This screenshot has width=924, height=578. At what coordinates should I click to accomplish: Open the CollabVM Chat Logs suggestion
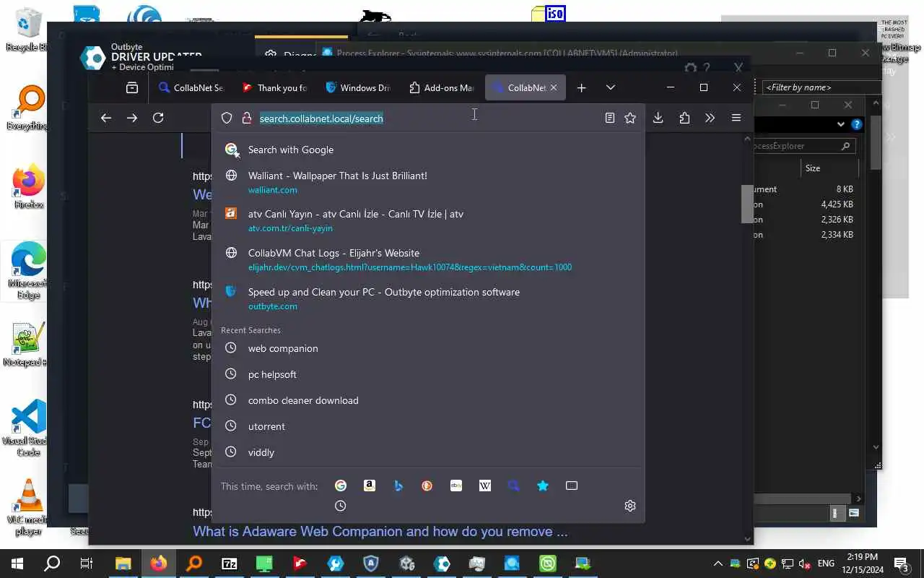[427, 259]
